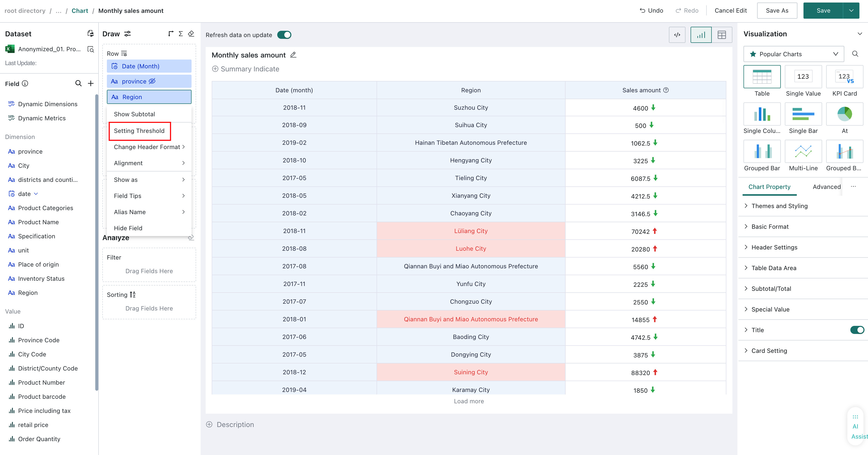Click the dataset refresh icon
Viewport: 868px width, 455px height.
(x=90, y=33)
